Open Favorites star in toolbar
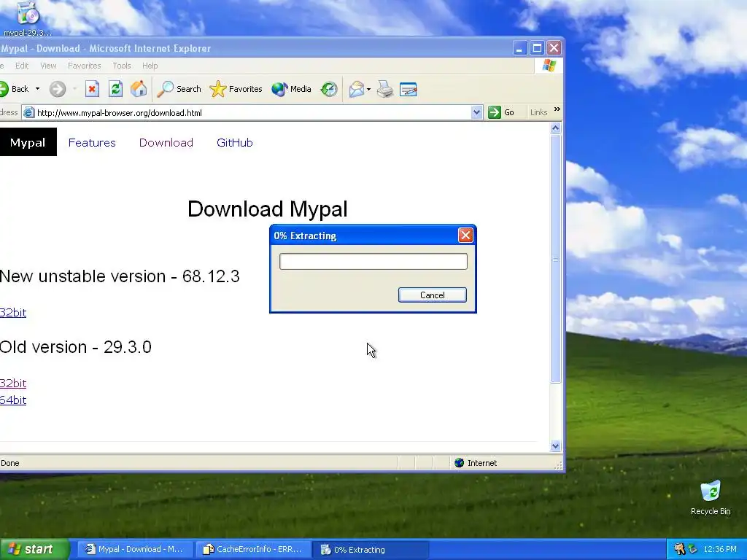747x560 pixels. coord(236,89)
